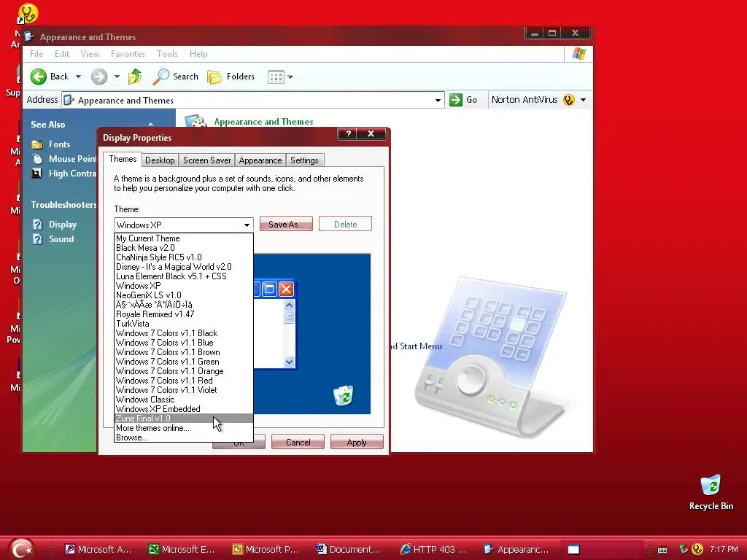The image size is (747, 560).
Task: Click the green Back arrow icon
Action: (39, 77)
